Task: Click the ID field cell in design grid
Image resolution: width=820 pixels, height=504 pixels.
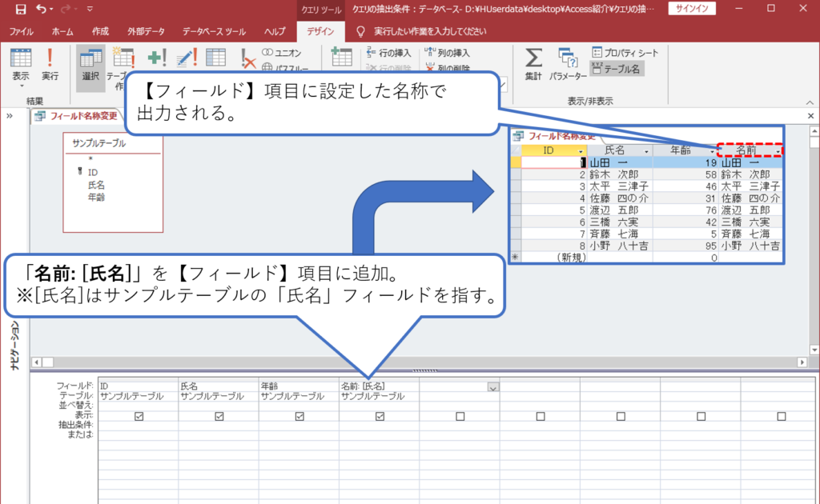Action: (138, 386)
